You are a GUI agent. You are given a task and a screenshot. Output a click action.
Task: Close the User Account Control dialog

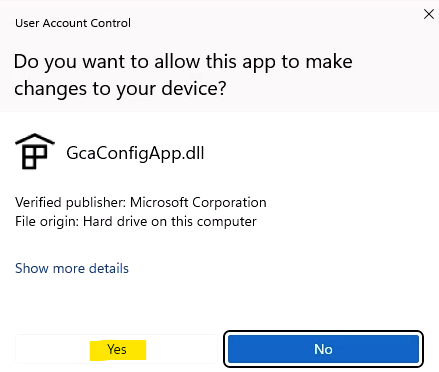[429, 14]
